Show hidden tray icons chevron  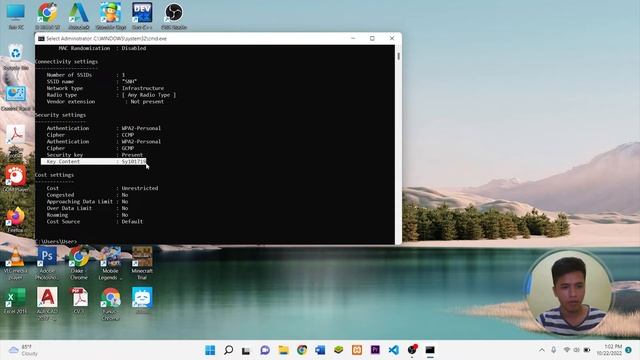tap(542, 350)
